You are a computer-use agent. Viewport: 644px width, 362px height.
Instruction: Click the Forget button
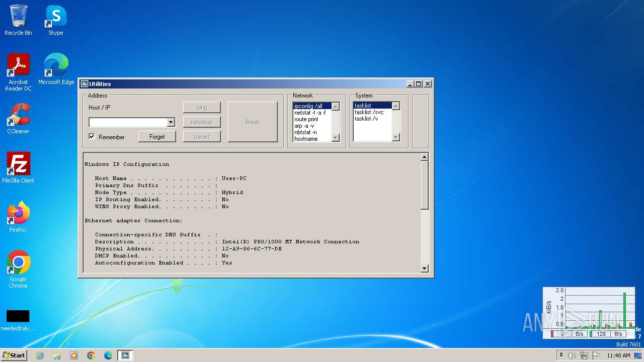pos(157,137)
